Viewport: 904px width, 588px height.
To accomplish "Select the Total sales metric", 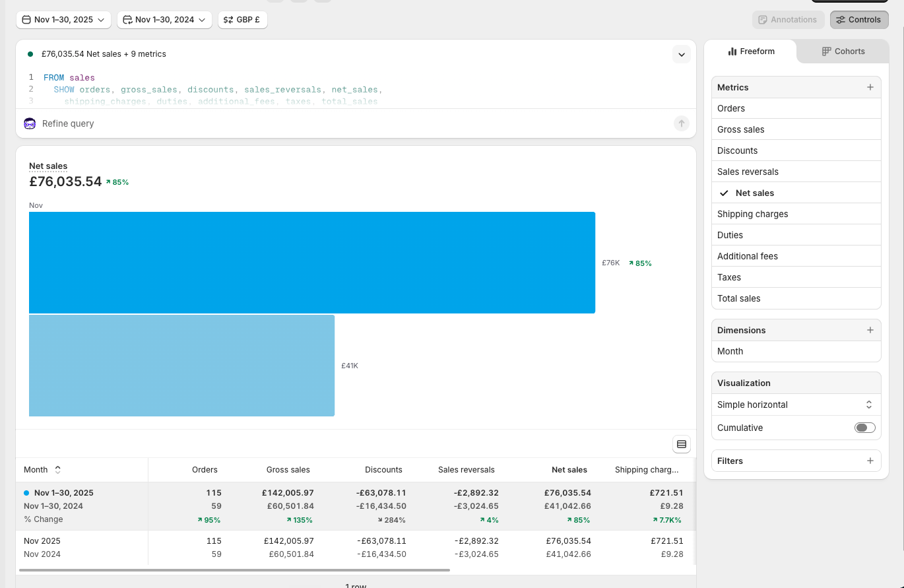I will [x=796, y=298].
